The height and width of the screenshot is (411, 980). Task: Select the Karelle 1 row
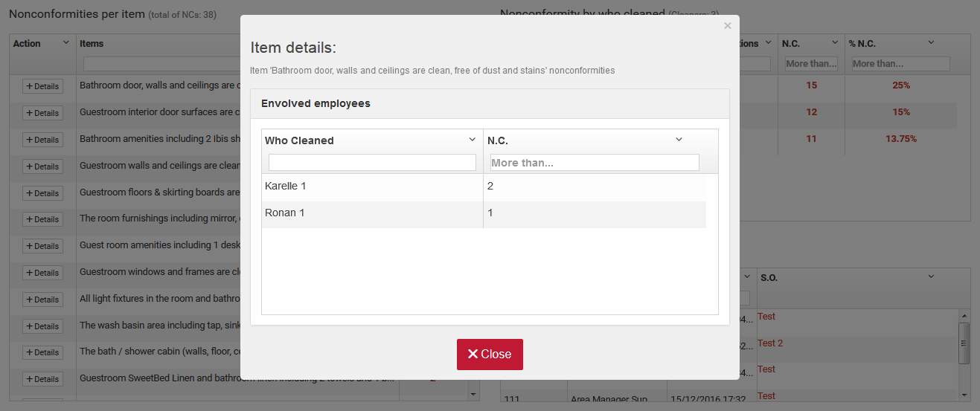[x=372, y=187]
